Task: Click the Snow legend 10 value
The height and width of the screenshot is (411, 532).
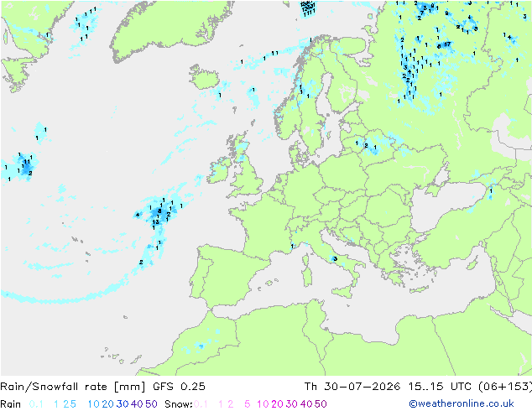Action: 263,404
